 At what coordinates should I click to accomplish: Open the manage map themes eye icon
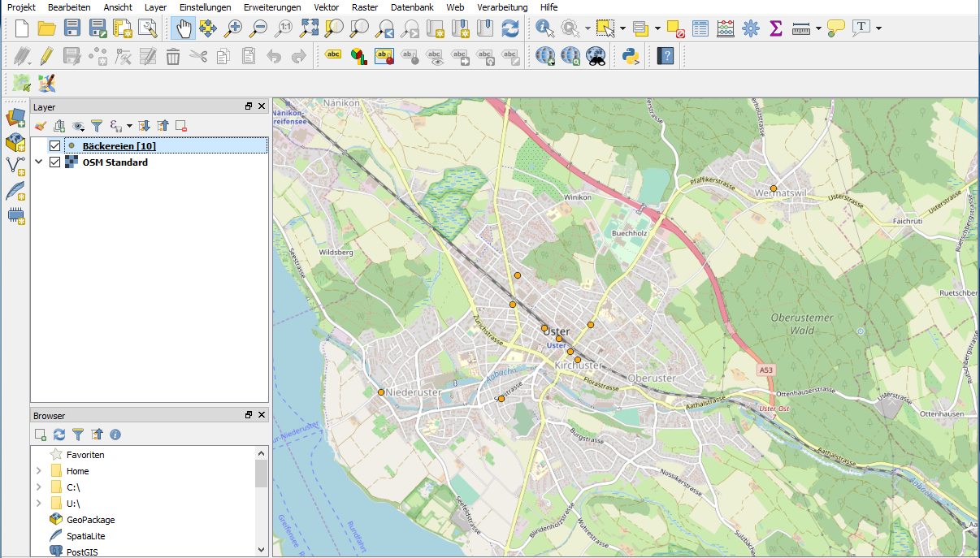(x=78, y=126)
